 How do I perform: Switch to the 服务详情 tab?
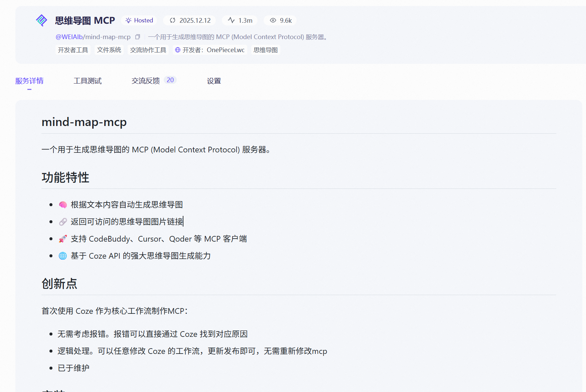pos(29,81)
